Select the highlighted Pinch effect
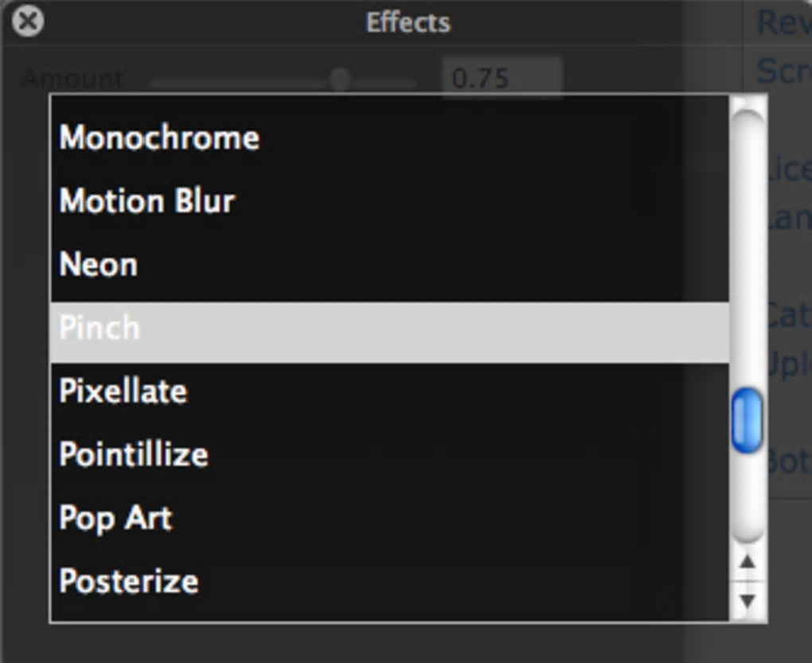 [100, 329]
